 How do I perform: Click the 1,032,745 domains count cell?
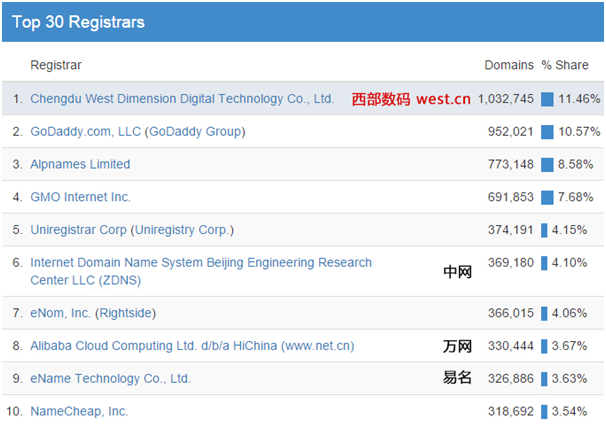(x=506, y=99)
